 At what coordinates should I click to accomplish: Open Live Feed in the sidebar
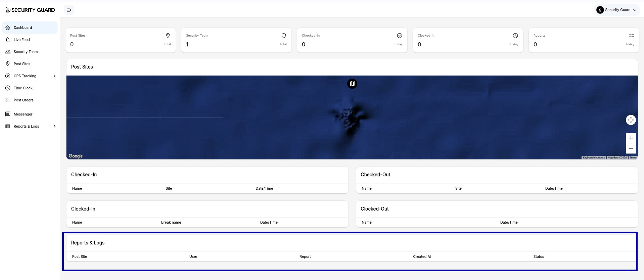coord(30,40)
